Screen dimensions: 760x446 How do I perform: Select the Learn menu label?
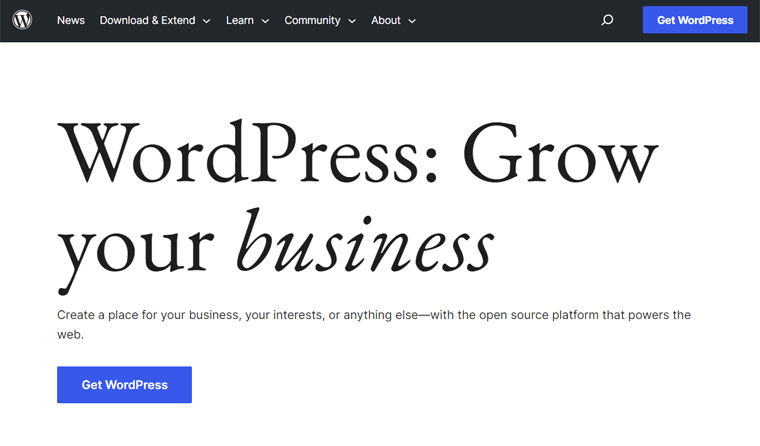tap(240, 20)
